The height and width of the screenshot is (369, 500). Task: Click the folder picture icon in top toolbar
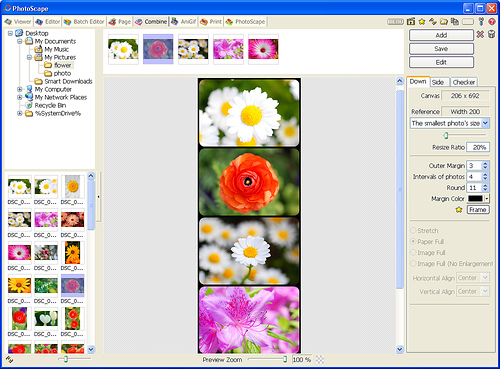pyautogui.click(x=444, y=22)
